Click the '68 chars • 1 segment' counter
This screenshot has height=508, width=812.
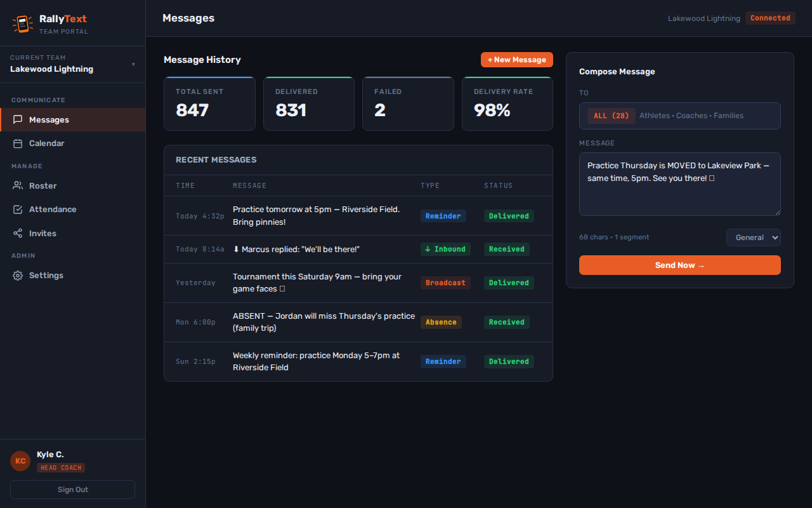tap(614, 237)
